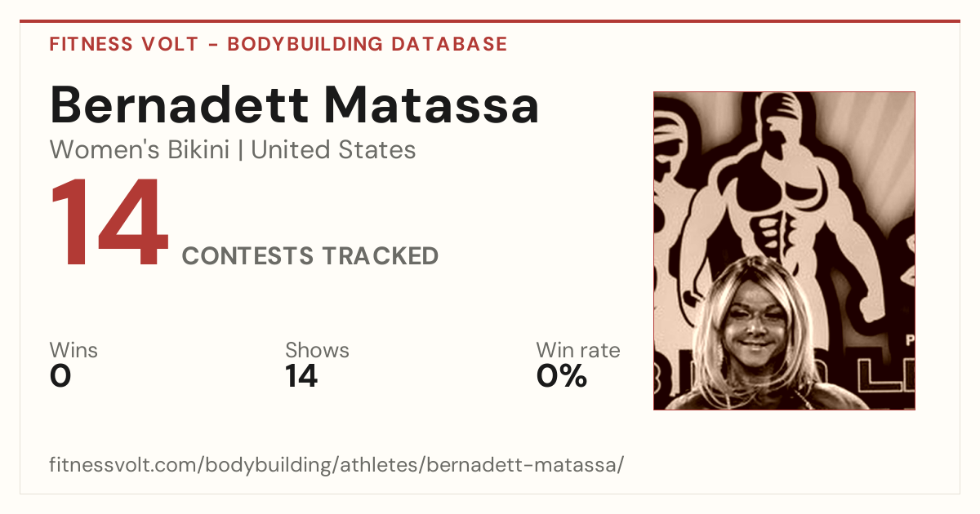Click the Contests Tracked label
980x514 pixels.
(310, 256)
